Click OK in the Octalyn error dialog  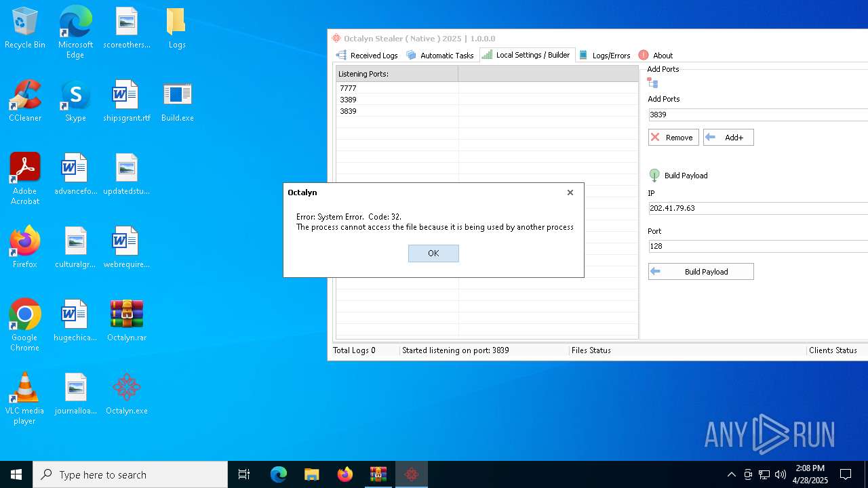(433, 253)
